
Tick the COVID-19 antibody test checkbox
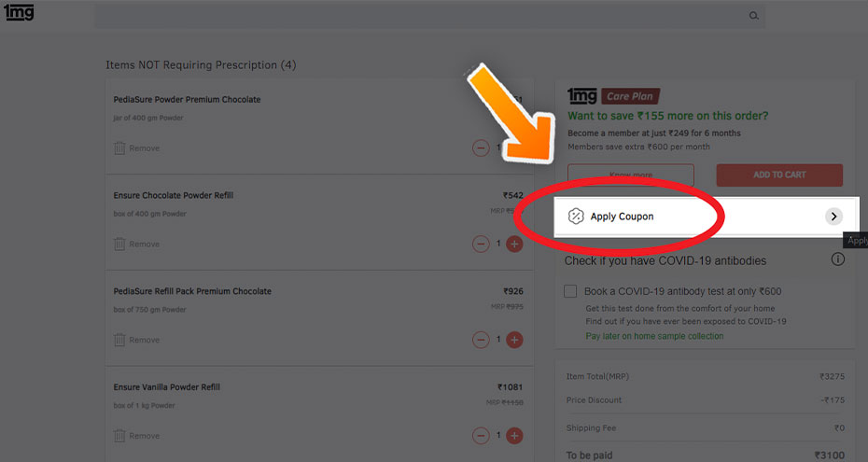tap(570, 291)
